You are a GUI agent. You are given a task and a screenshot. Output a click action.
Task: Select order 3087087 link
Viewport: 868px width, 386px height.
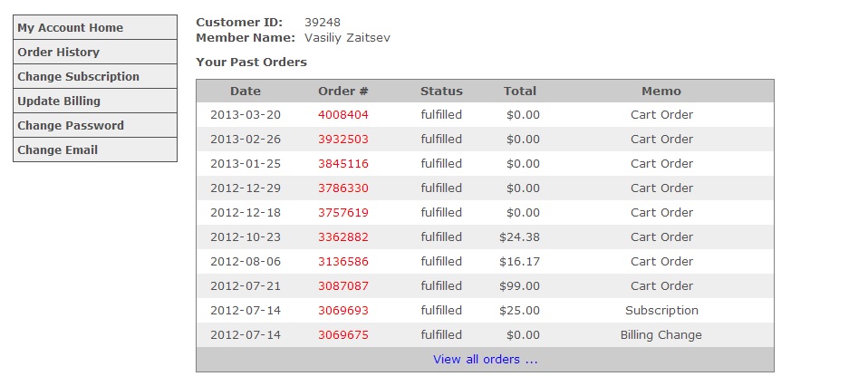point(343,286)
